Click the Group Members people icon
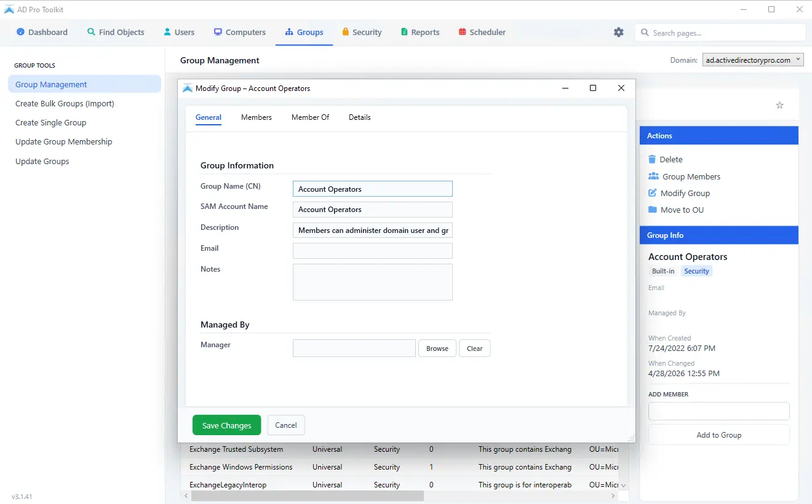The width and height of the screenshot is (812, 504). pos(653,176)
